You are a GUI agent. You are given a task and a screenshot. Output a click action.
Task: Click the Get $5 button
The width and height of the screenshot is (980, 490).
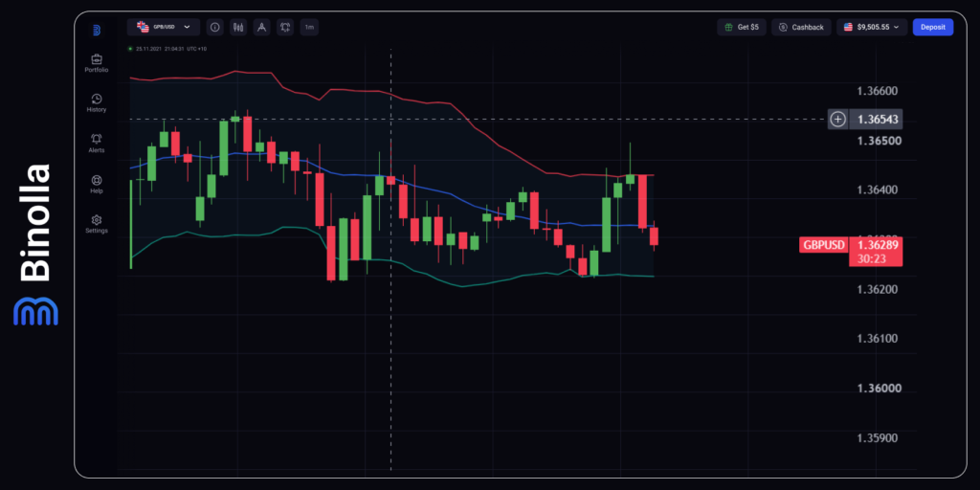click(x=742, y=27)
